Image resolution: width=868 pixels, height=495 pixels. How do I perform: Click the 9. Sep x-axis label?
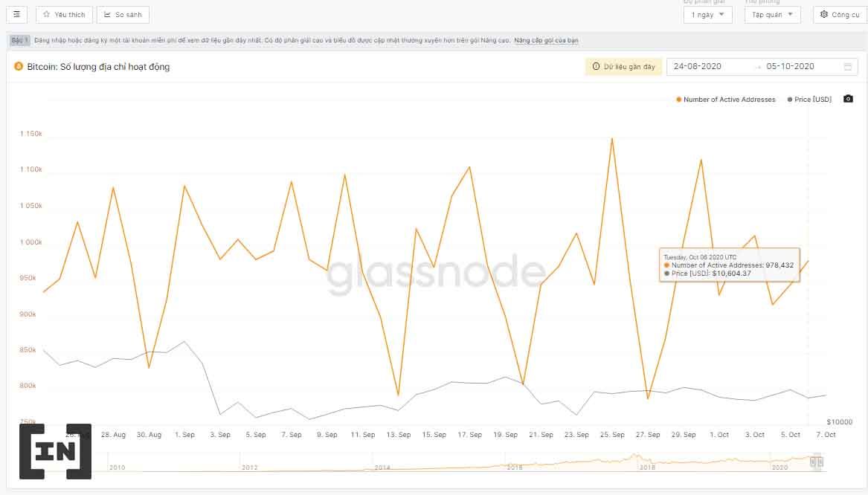[x=327, y=435]
